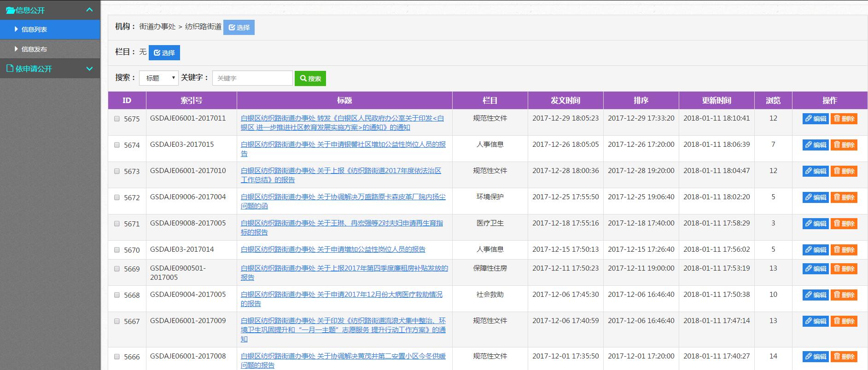The height and width of the screenshot is (370, 868).
Task: Click the green 搜索 button
Action: (x=310, y=78)
